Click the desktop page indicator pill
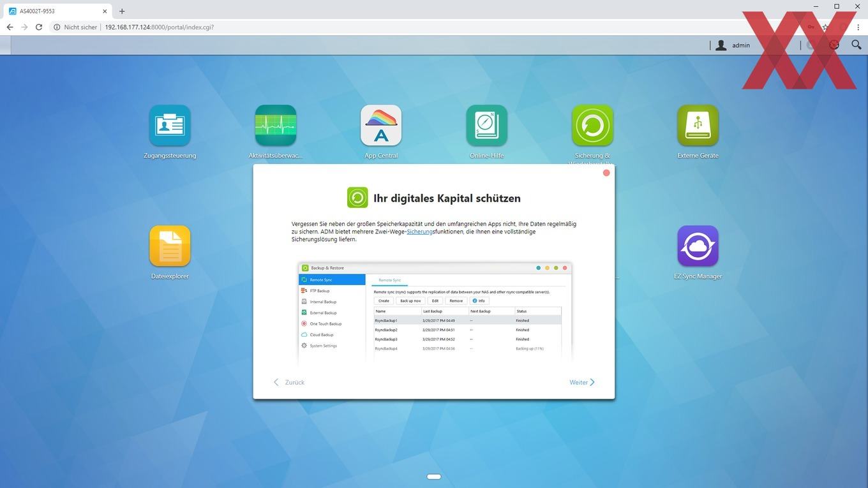This screenshot has height=488, width=868. [x=434, y=477]
